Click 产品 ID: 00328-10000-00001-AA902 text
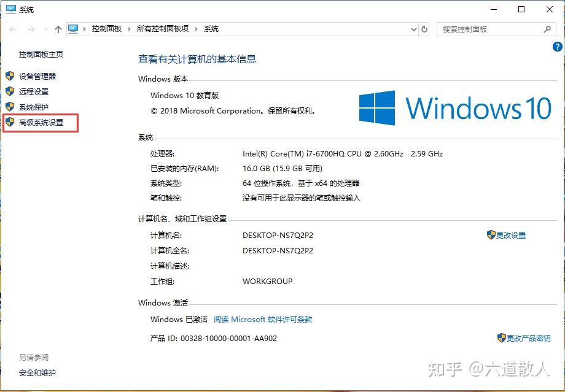The width and height of the screenshot is (565, 392). 214,339
